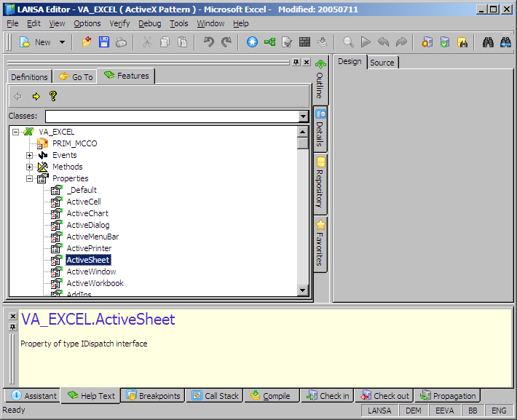Open the Repository side tab
517x420 pixels.
[x=320, y=183]
